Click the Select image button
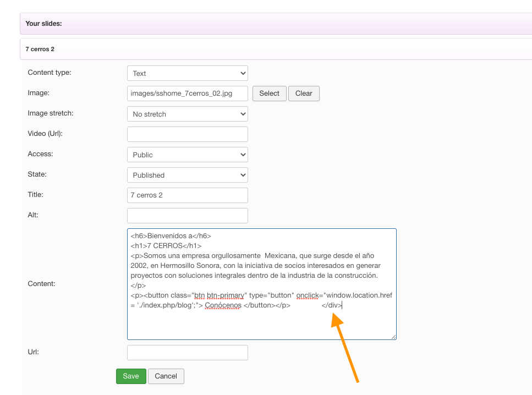The width and height of the screenshot is (532, 395). click(270, 94)
